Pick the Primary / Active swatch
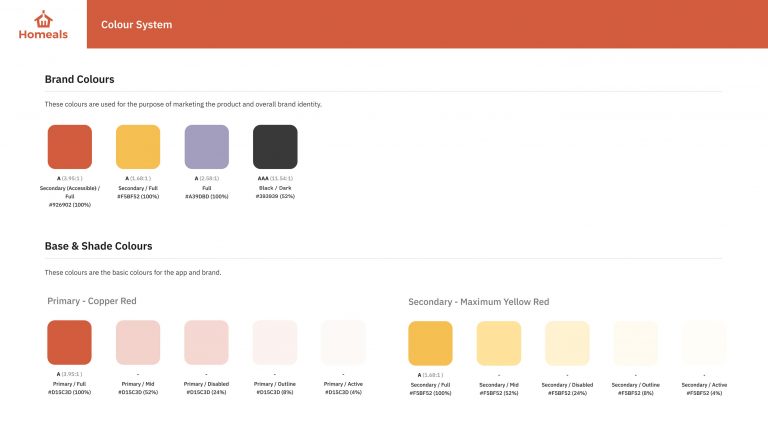 tap(343, 342)
